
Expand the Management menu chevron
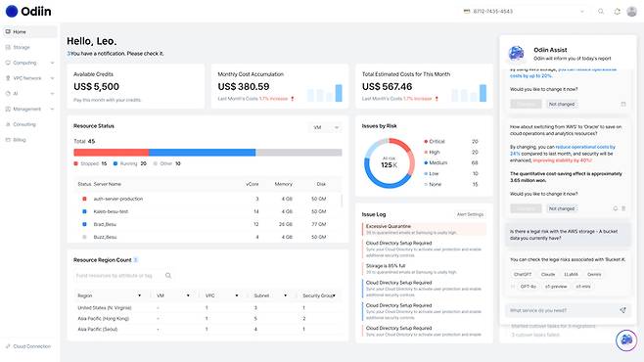(x=52, y=110)
